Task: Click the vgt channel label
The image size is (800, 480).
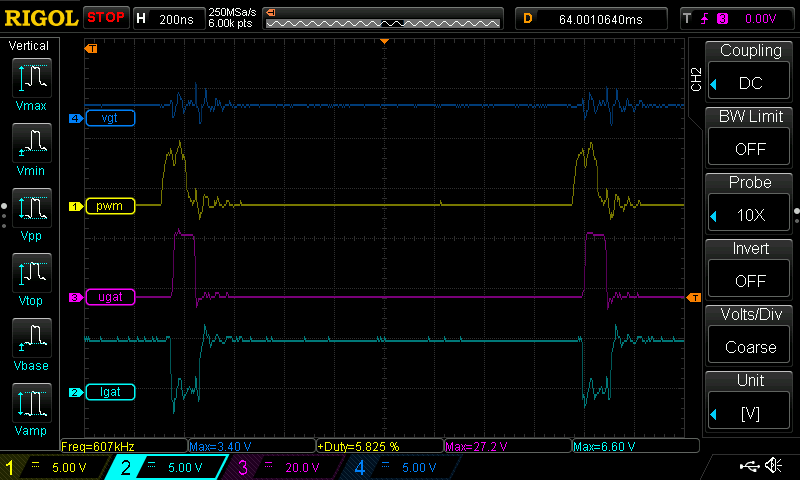Action: 110,118
